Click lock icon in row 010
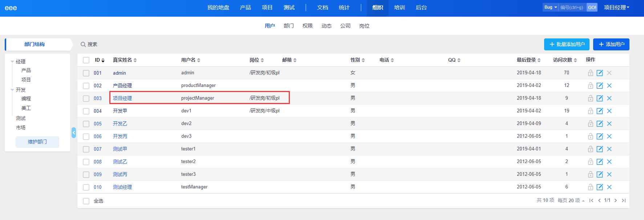This screenshot has height=220, width=644. pyautogui.click(x=591, y=187)
